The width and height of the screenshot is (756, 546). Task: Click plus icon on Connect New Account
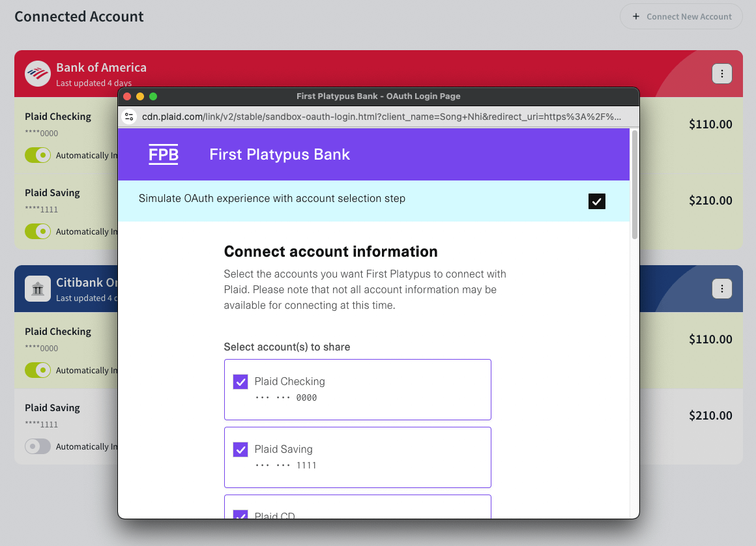tap(636, 16)
